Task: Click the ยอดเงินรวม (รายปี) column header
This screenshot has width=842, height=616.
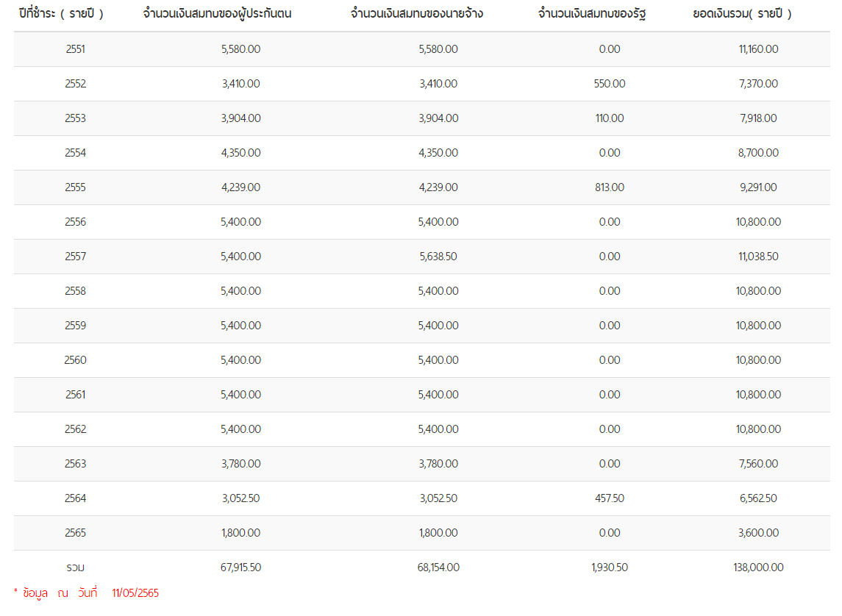Action: pyautogui.click(x=742, y=13)
